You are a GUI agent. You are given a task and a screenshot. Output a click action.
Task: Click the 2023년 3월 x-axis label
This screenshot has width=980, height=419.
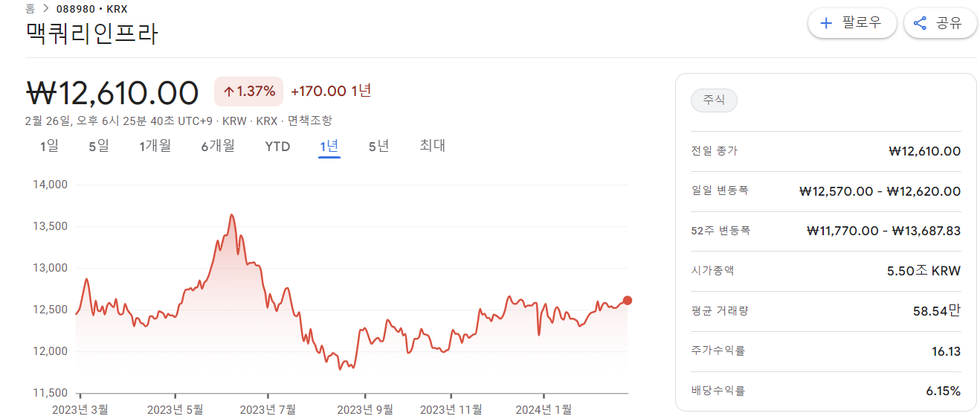(80, 409)
